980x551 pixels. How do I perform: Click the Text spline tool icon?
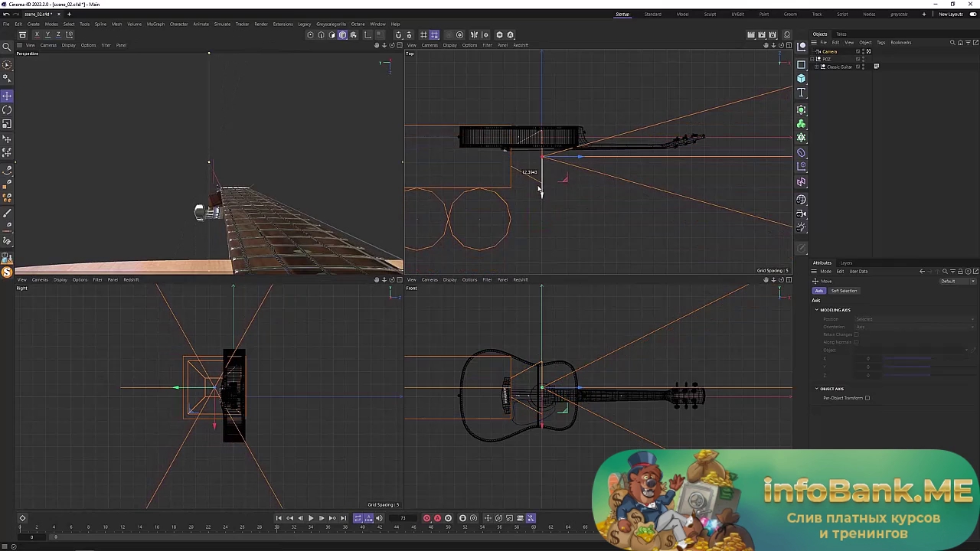coord(802,93)
